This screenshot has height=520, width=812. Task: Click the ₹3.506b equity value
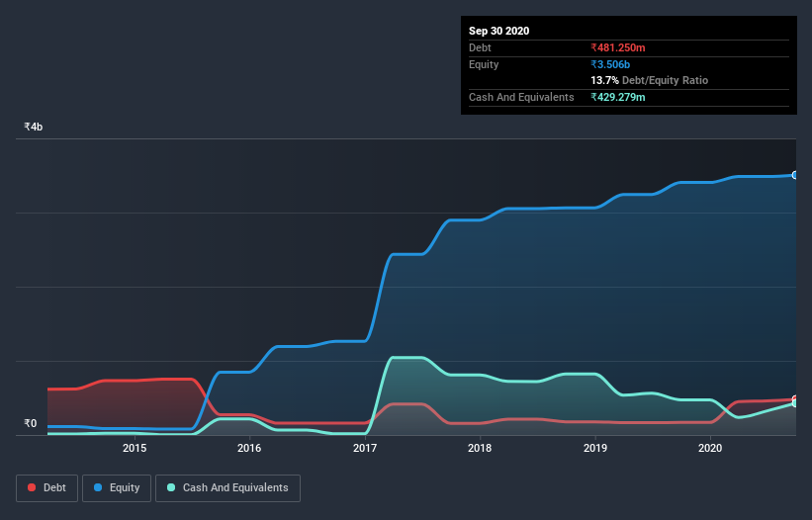coord(610,64)
